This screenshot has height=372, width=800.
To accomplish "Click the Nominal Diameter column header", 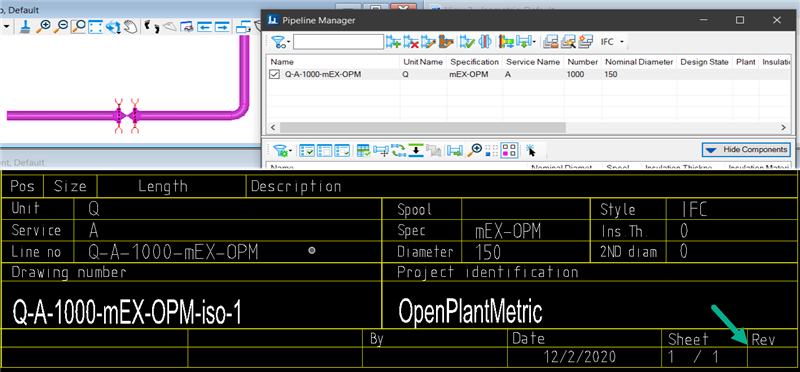I will point(639,62).
